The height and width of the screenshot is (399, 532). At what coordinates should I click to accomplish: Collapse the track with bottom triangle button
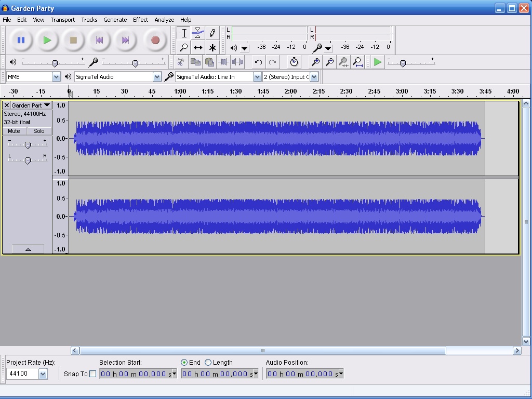tap(28, 249)
